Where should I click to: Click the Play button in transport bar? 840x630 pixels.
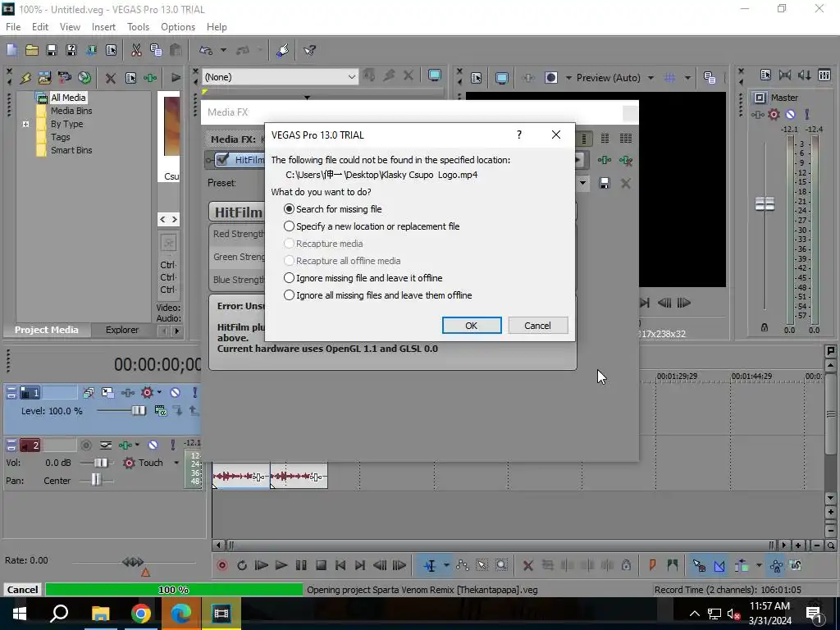(x=281, y=565)
